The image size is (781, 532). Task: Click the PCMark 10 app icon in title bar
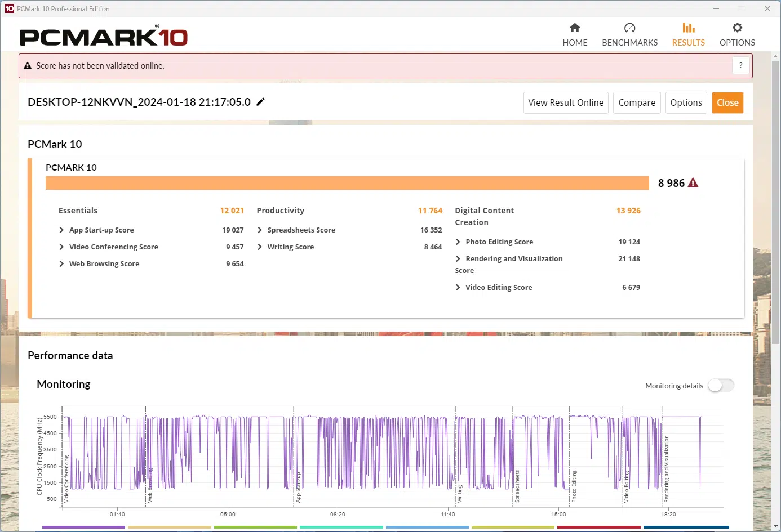(9, 8)
